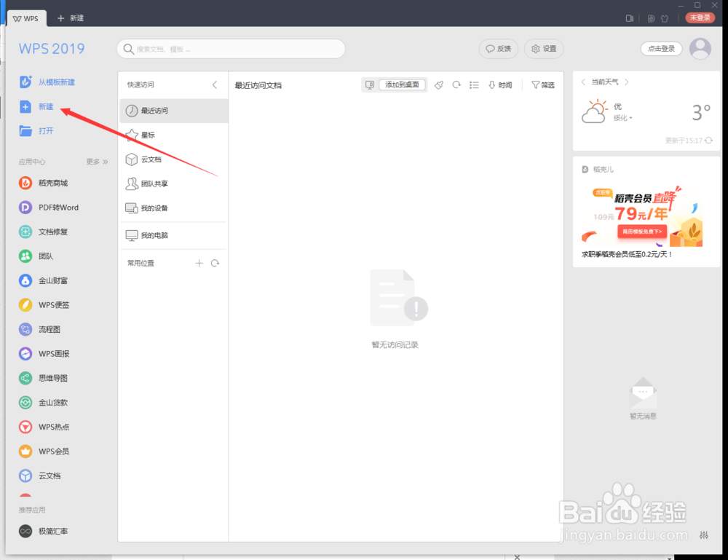Collapse the 快速访问 quick access panel
This screenshot has width=728, height=560.
coord(215,84)
